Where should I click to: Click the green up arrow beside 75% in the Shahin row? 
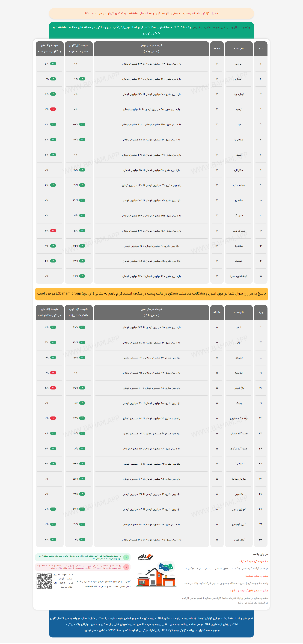(x=82, y=494)
